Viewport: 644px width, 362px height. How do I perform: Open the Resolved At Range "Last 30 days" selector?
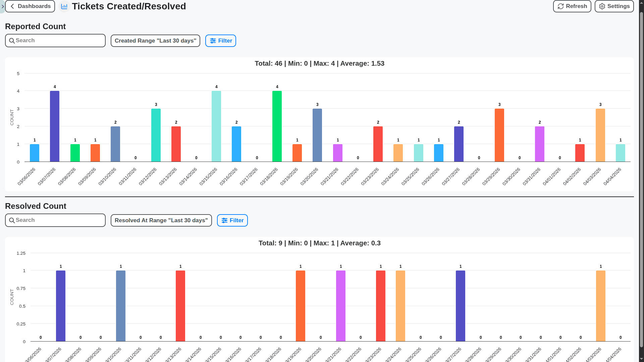point(161,220)
